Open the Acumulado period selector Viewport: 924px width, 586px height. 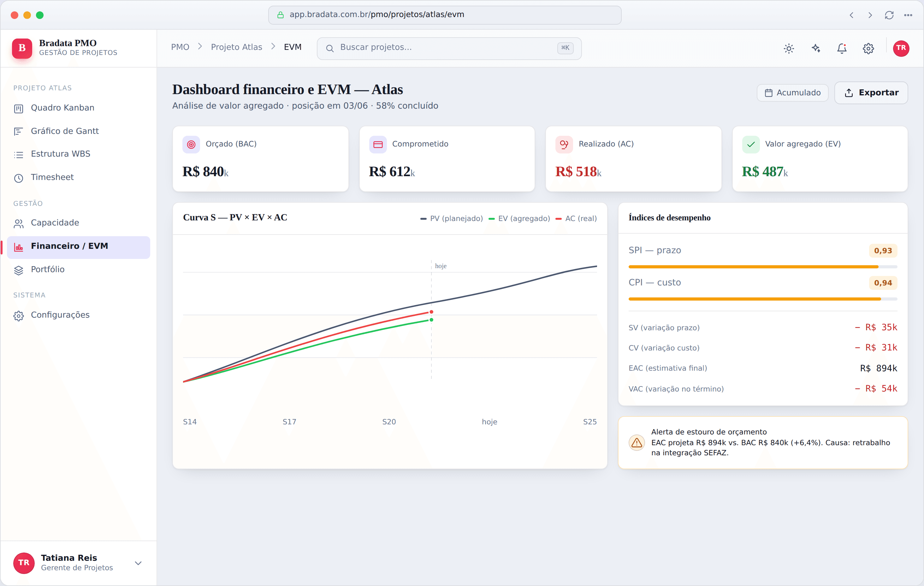point(792,93)
